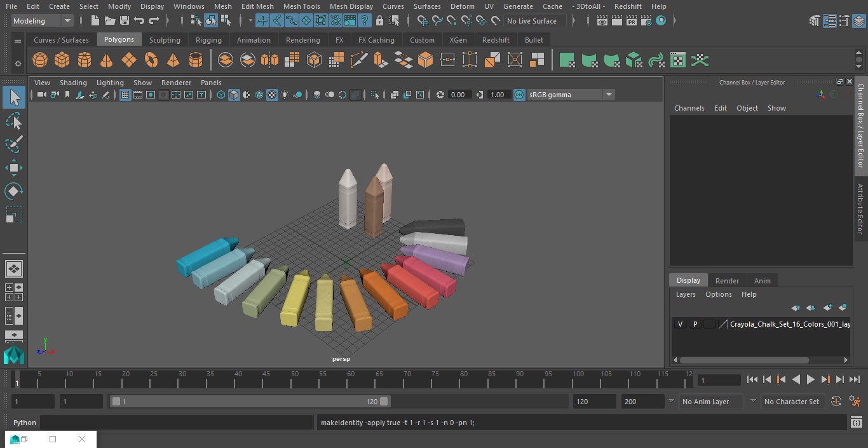
Task: Create a polygon pipe from shelf
Action: 196,60
